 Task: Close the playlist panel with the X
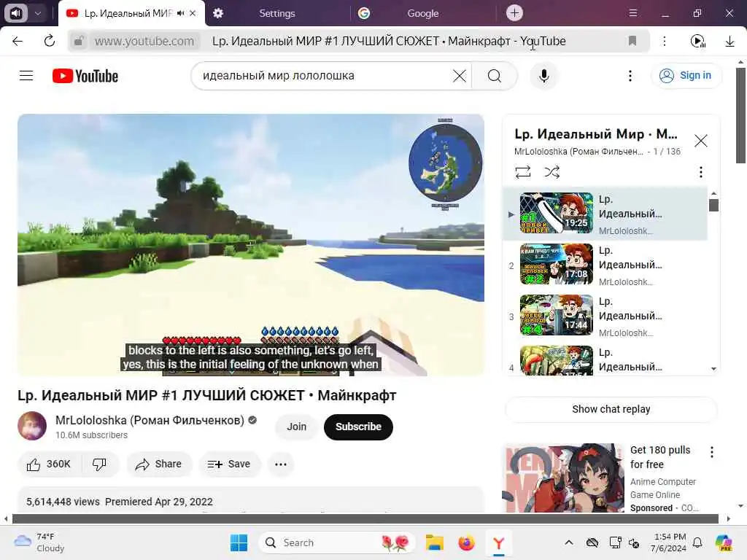pos(701,141)
